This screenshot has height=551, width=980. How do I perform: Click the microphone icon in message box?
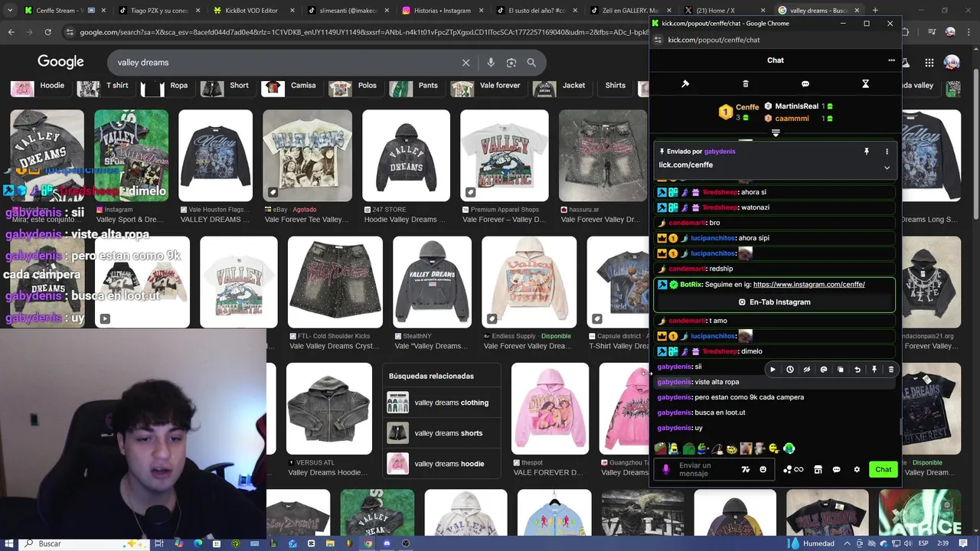[x=666, y=469]
